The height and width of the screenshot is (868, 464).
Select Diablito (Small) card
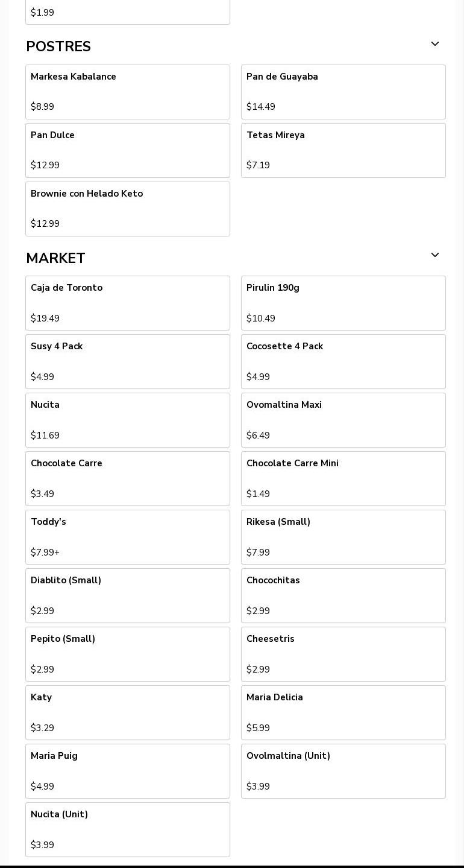[127, 595]
